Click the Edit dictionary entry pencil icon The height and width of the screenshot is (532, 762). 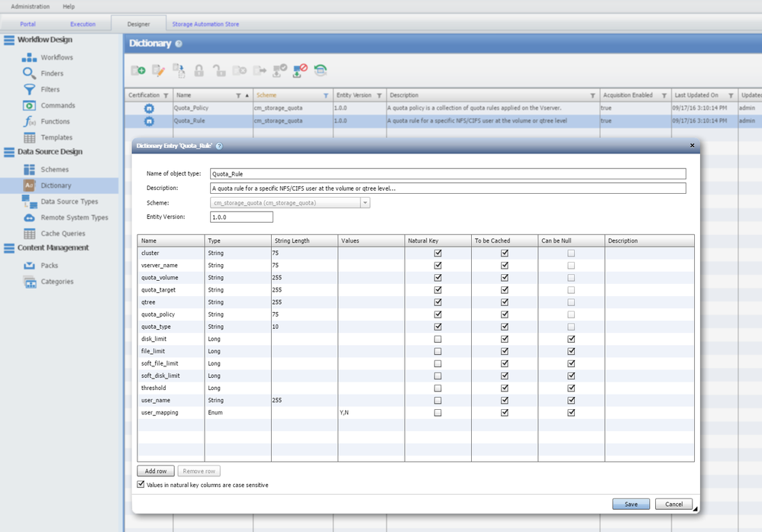(x=158, y=70)
